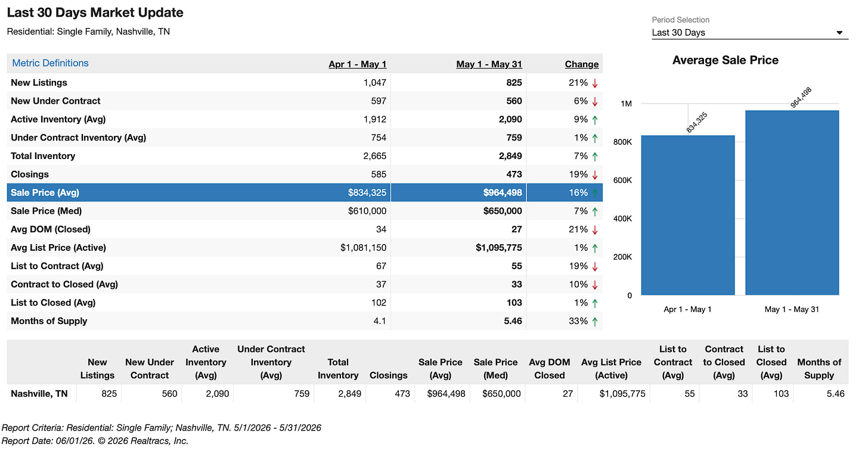Select the Months of Supply metric row
Screen dimensions: 868x455
[x=305, y=321]
